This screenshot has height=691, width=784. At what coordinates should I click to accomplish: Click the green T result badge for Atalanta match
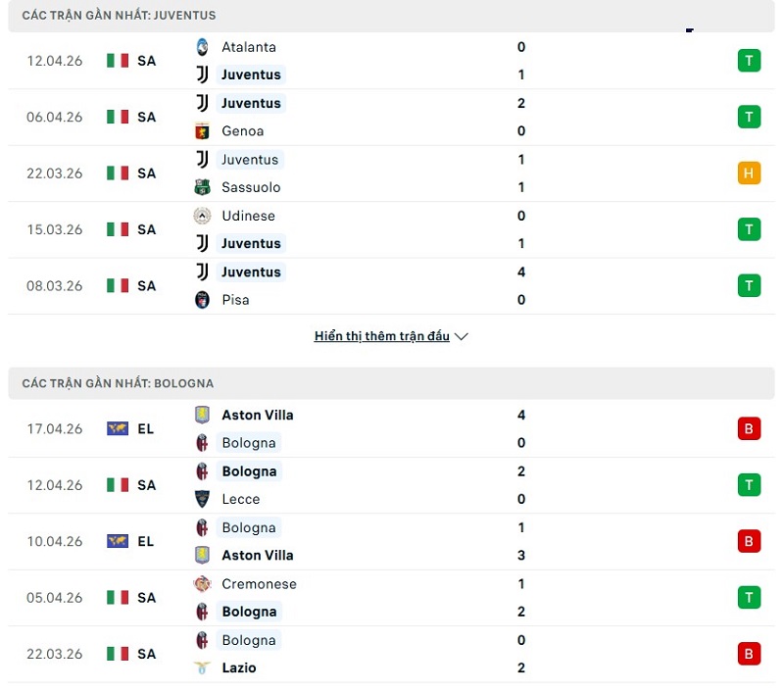point(749,60)
